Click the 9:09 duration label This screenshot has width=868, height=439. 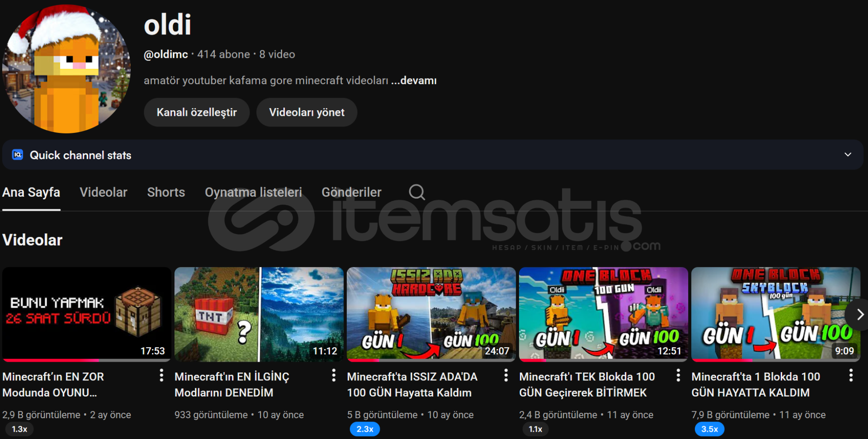coord(844,351)
